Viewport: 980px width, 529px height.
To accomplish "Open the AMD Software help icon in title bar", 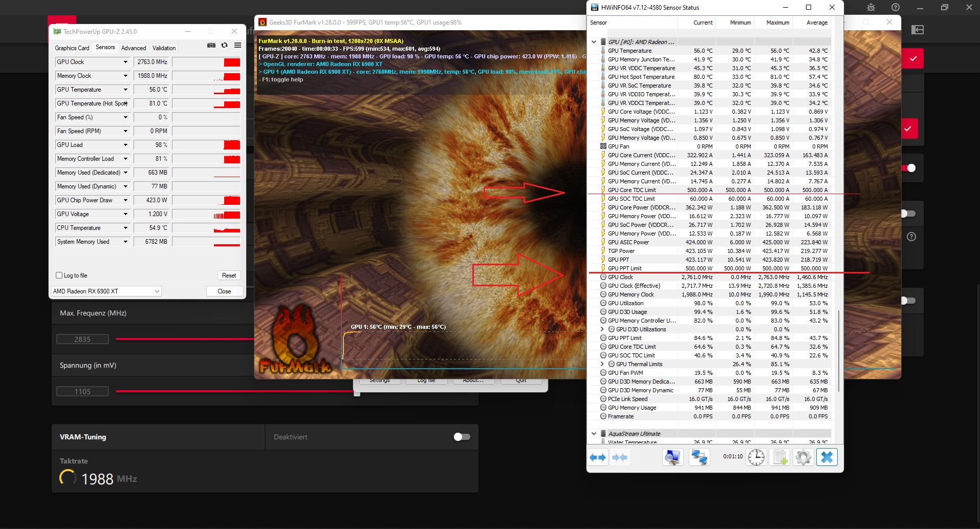I will 895,7.
